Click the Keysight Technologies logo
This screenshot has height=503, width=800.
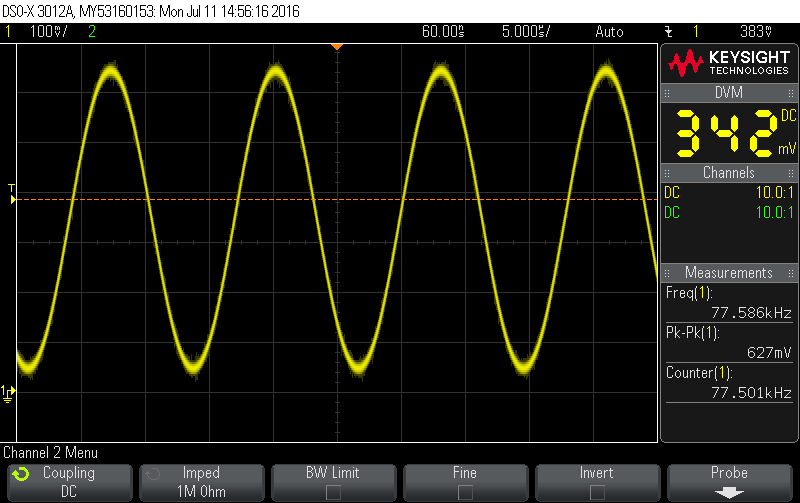tap(729, 63)
